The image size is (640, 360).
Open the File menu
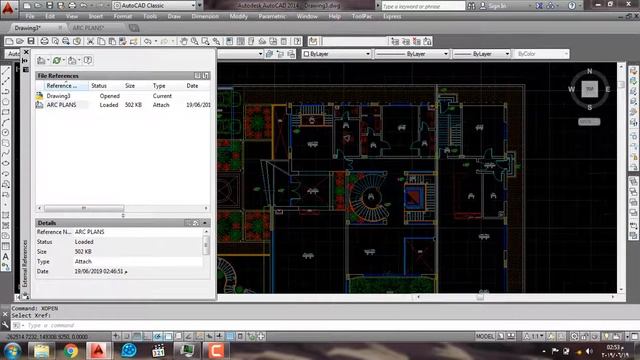click(x=30, y=16)
